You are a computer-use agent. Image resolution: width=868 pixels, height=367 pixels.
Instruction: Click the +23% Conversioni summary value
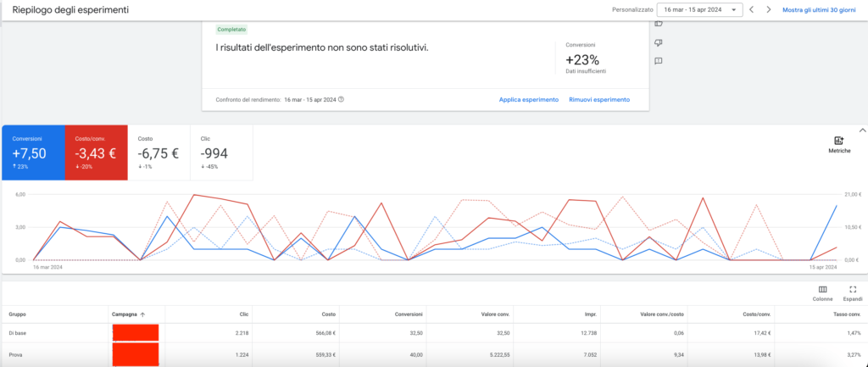click(582, 60)
